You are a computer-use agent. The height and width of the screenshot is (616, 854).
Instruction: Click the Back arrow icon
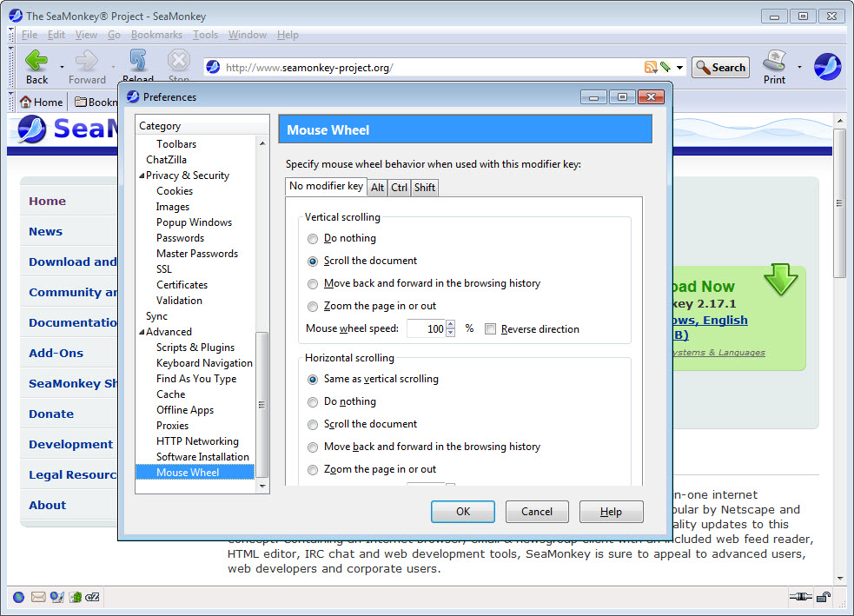[x=36, y=60]
